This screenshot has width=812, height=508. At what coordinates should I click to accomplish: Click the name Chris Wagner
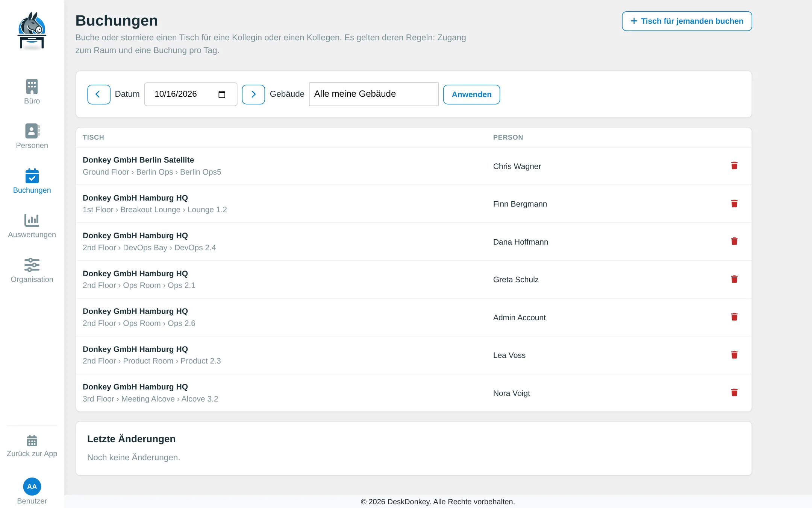click(x=517, y=166)
